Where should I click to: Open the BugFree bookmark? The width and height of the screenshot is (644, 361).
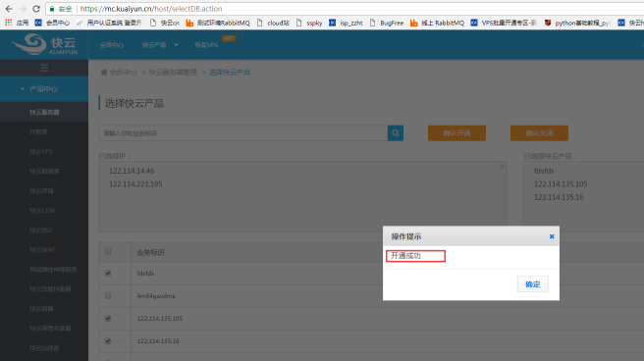pyautogui.click(x=387, y=23)
